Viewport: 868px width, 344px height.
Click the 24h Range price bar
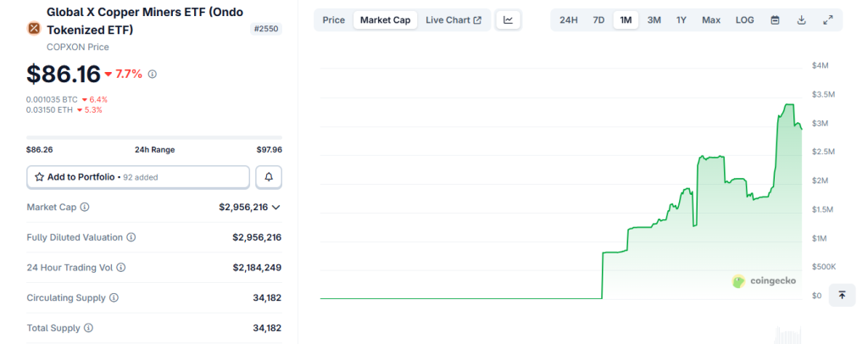coord(154,137)
